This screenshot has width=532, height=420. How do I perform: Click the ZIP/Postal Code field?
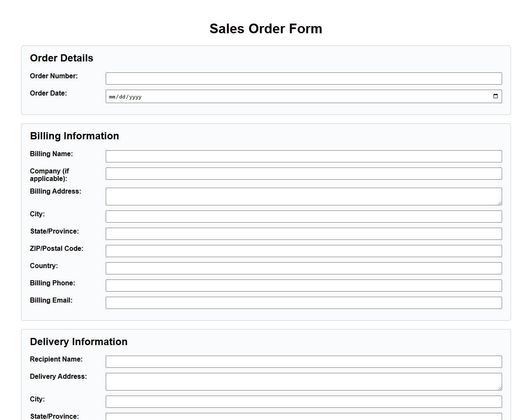coord(304,251)
